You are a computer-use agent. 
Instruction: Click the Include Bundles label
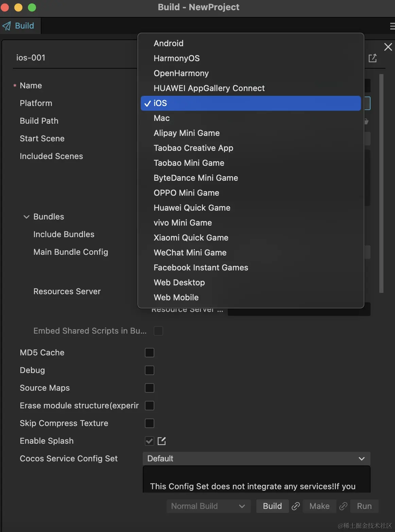pyautogui.click(x=64, y=234)
